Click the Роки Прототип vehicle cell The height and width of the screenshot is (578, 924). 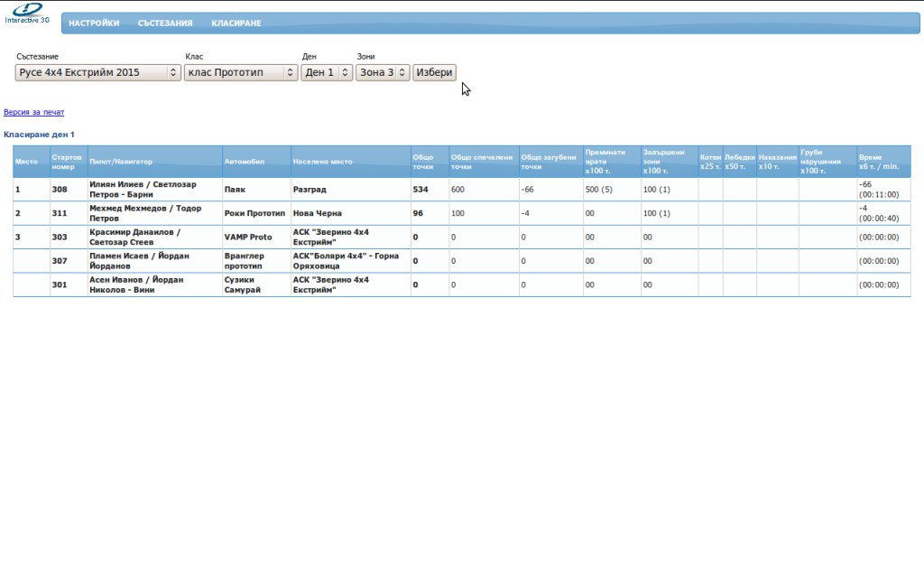pyautogui.click(x=257, y=213)
